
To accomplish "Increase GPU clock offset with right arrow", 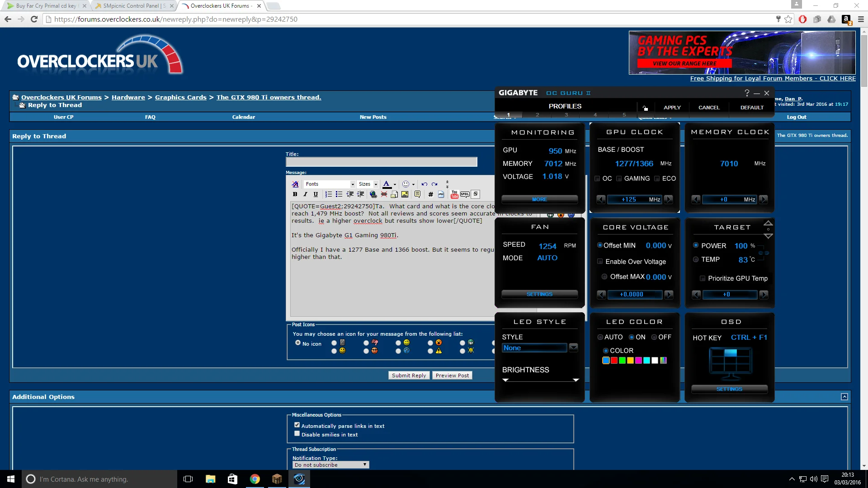I will point(669,199).
